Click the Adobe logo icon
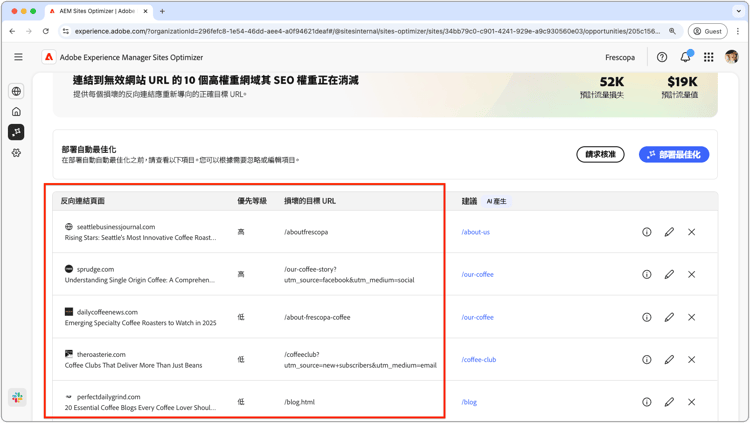This screenshot has width=750, height=423. pos(49,57)
